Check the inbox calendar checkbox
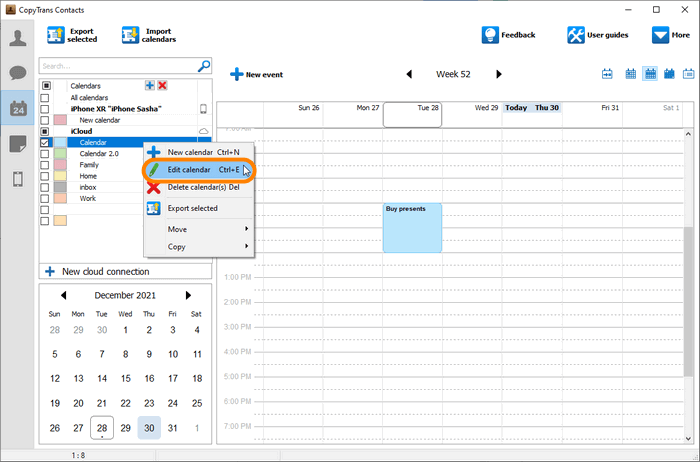 45,187
